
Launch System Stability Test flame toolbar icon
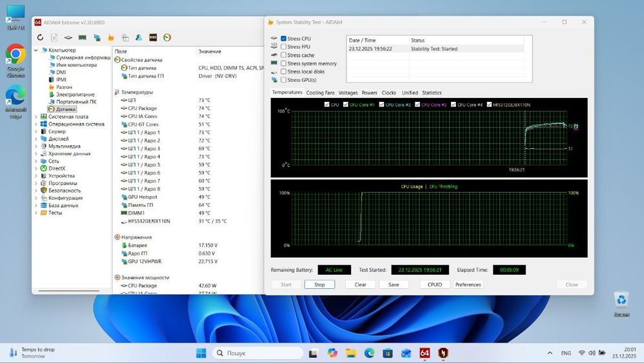(x=111, y=37)
